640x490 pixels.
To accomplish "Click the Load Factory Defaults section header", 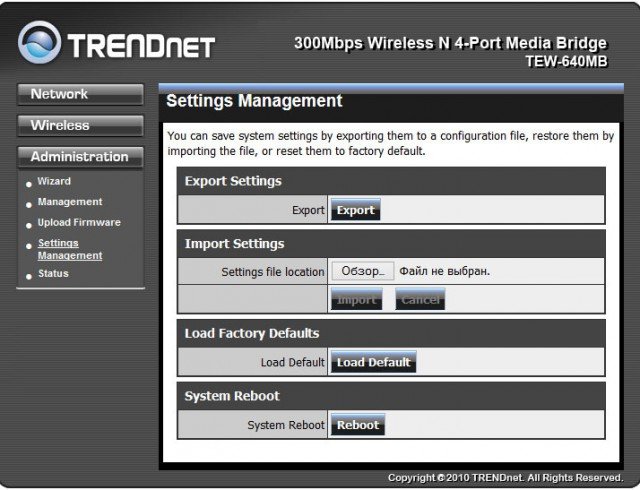I will [252, 333].
